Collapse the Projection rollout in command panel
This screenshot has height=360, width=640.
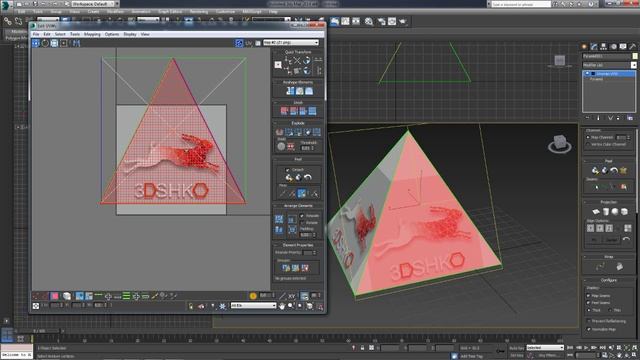point(608,202)
